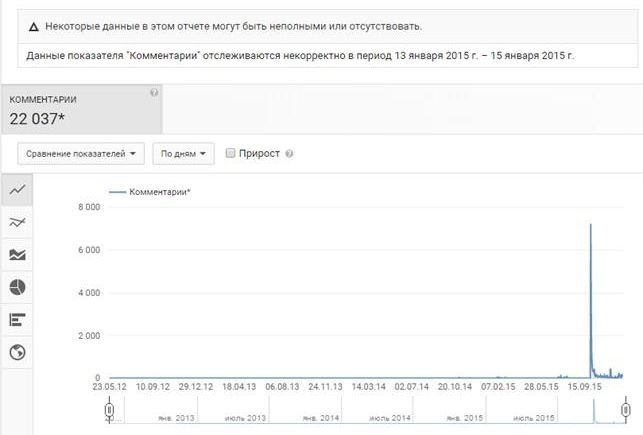Viewport: 643px width, 435px height.
Task: Click the 15.09.15 axis date label
Action: (584, 387)
